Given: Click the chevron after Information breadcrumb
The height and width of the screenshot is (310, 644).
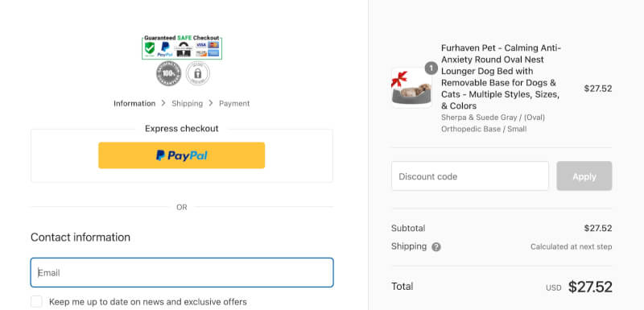Looking at the screenshot, I should tap(163, 103).
